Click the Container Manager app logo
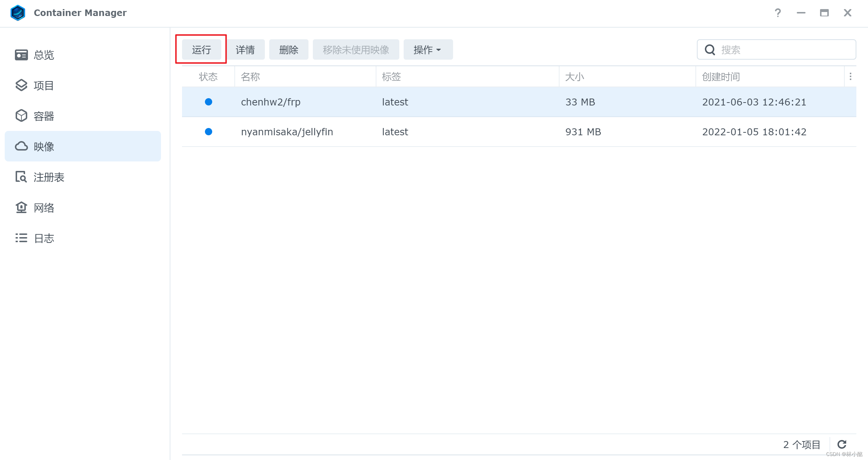Screen dimensions: 868x460 (x=18, y=13)
